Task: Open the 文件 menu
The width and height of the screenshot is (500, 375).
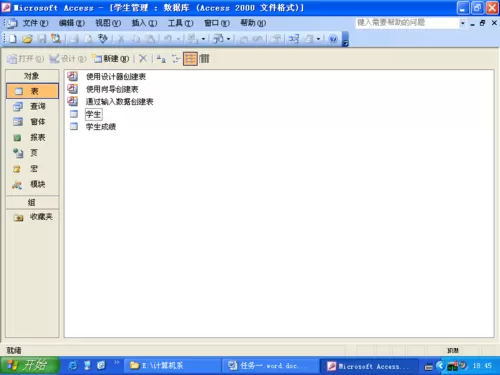Action: tap(35, 23)
